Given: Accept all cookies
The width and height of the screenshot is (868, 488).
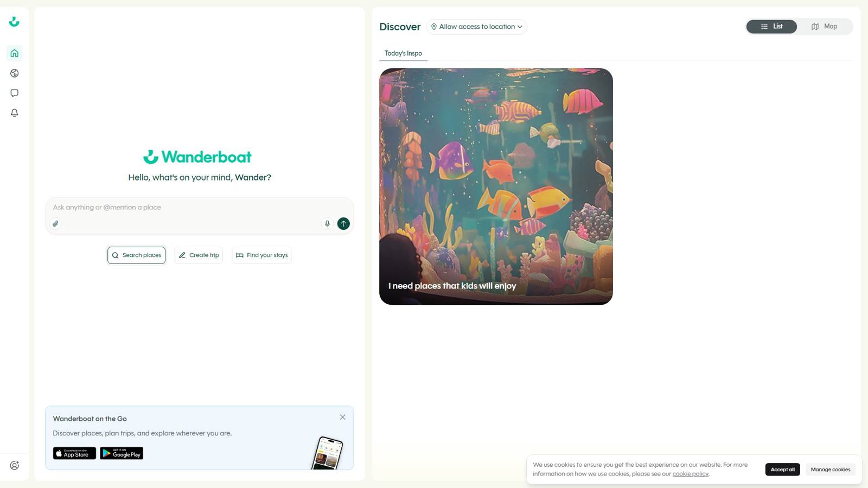Looking at the screenshot, I should [782, 470].
